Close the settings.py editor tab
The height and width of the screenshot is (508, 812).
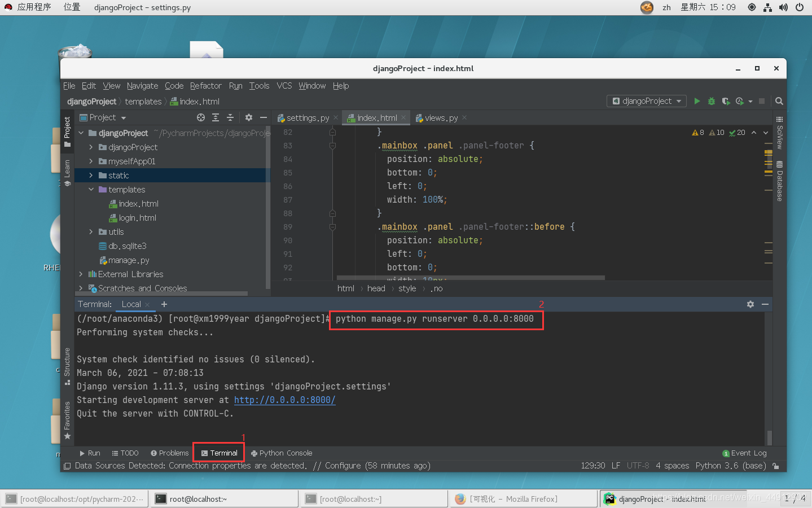pos(336,118)
